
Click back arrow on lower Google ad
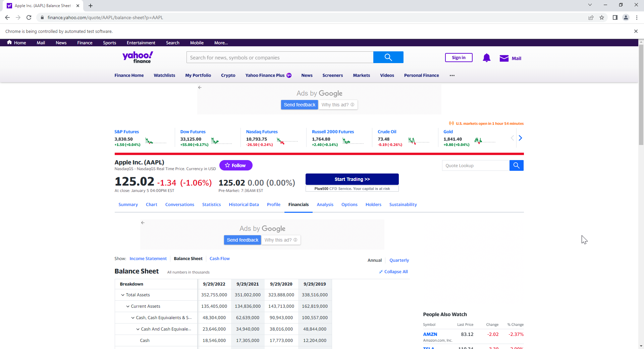coord(143,222)
